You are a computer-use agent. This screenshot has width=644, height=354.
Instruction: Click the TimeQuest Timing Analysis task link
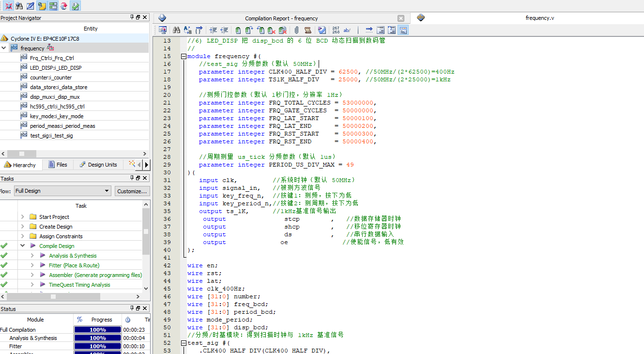pos(79,285)
